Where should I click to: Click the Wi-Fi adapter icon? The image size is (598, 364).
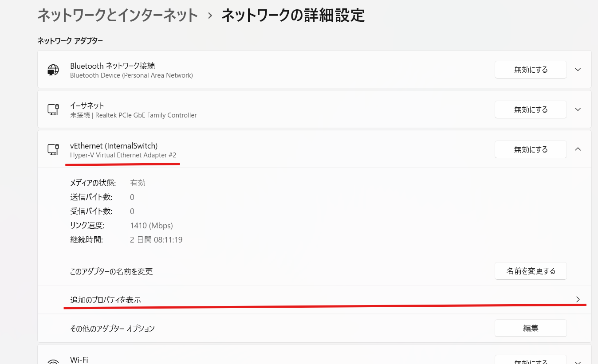pyautogui.click(x=53, y=360)
